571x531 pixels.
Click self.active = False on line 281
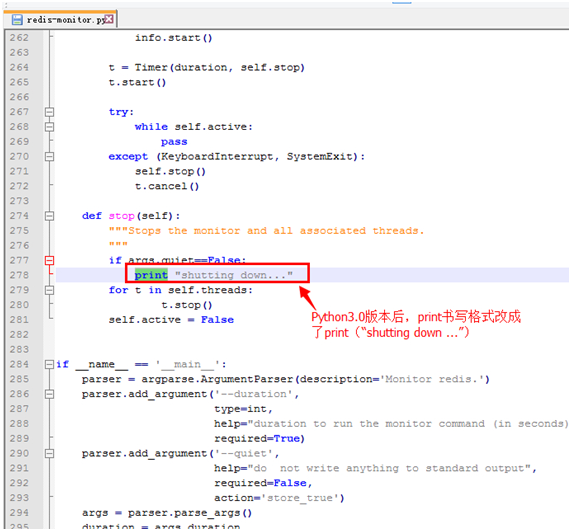[171, 320]
